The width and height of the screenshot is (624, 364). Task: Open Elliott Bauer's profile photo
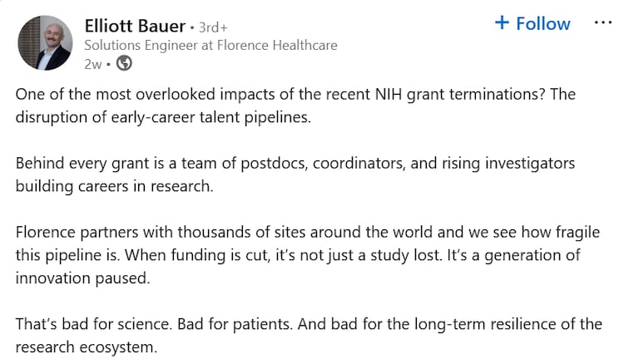(x=45, y=42)
